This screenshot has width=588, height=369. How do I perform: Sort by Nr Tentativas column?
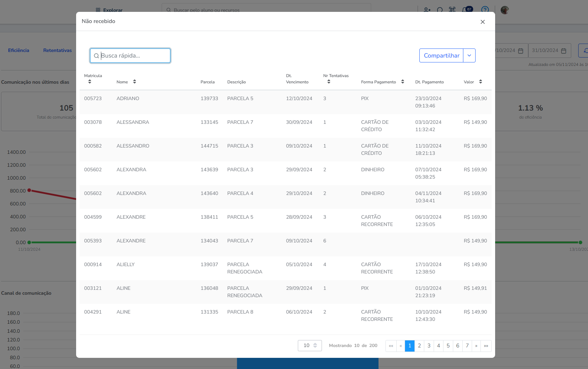pyautogui.click(x=329, y=82)
